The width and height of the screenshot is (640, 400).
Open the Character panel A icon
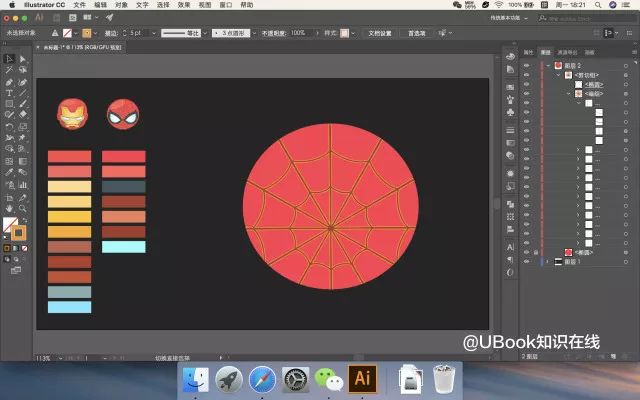tap(510, 247)
